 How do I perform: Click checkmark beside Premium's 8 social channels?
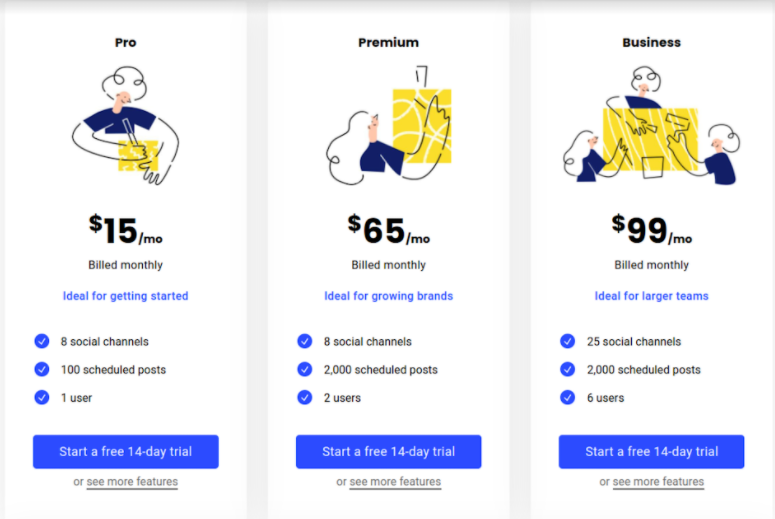(x=305, y=341)
